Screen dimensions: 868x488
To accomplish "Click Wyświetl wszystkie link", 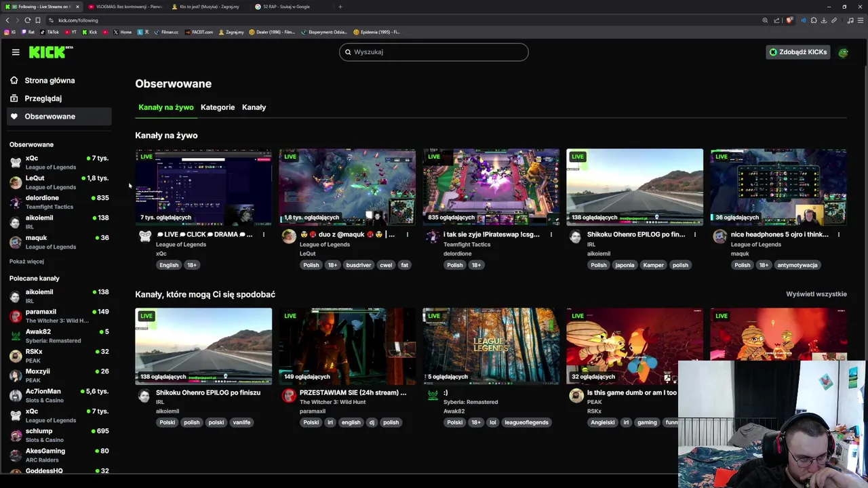I will point(816,294).
